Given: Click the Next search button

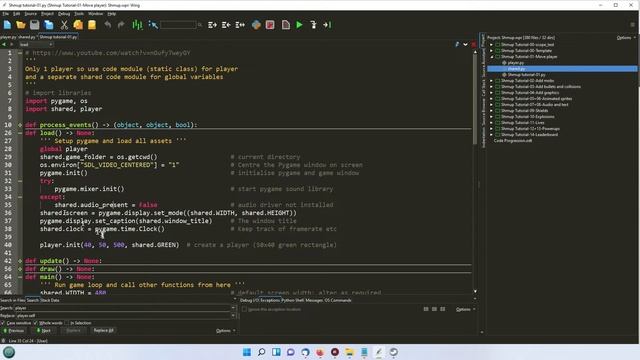Looking at the screenshot, I should 44,331.
